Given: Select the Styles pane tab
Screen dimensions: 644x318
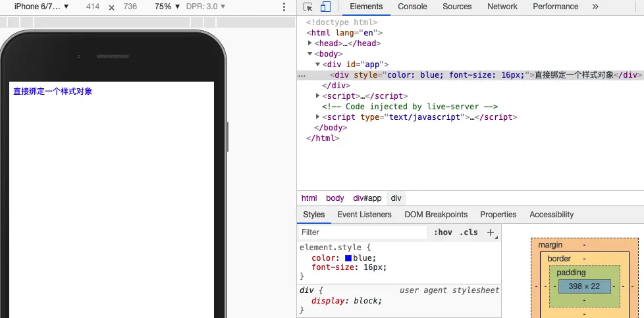Looking at the screenshot, I should click(x=314, y=215).
